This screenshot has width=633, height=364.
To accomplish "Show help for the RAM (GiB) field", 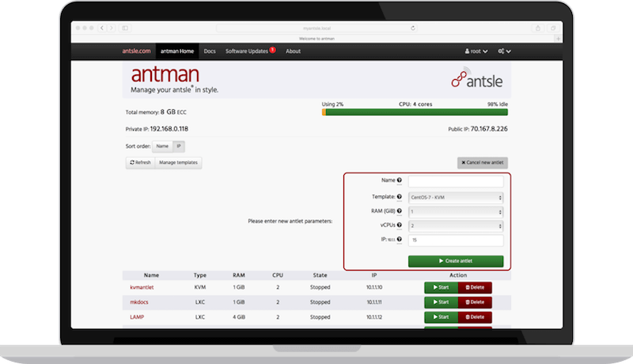I will point(400,210).
